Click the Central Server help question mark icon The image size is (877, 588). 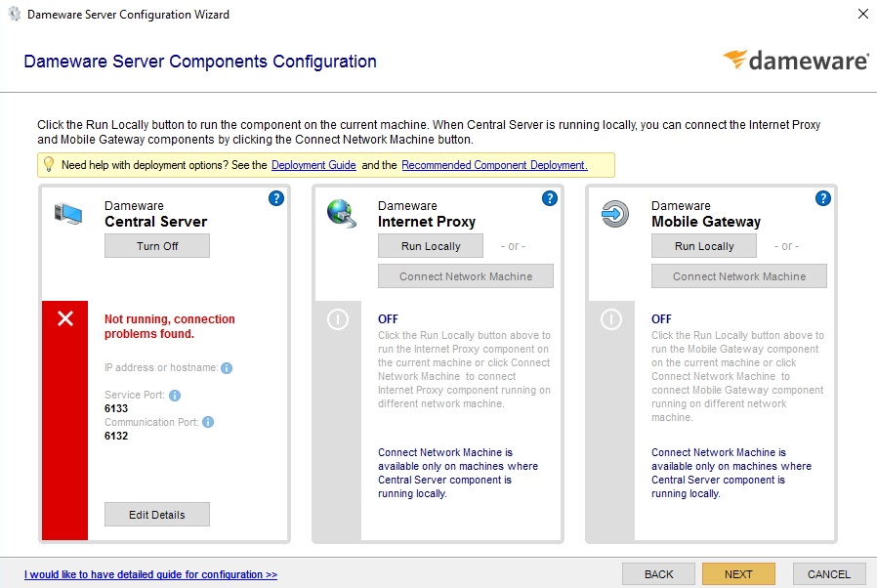(276, 197)
